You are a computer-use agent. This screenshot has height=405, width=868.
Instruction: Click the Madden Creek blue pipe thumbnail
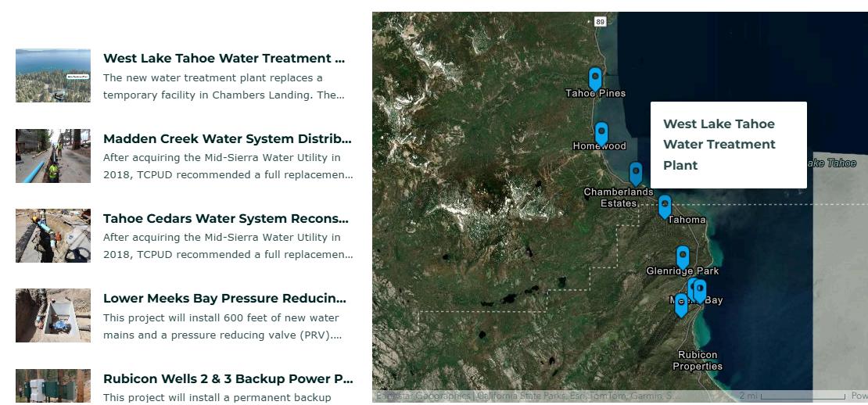click(x=53, y=156)
